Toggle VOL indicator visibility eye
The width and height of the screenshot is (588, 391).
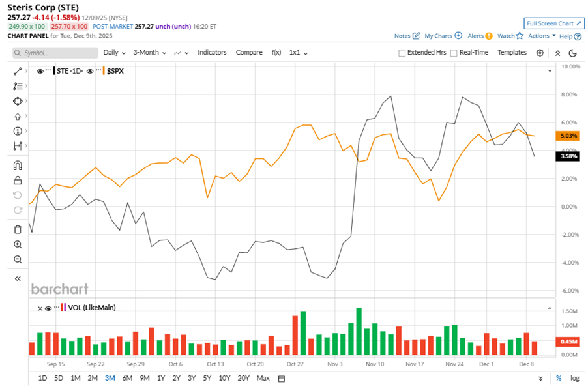(x=48, y=308)
